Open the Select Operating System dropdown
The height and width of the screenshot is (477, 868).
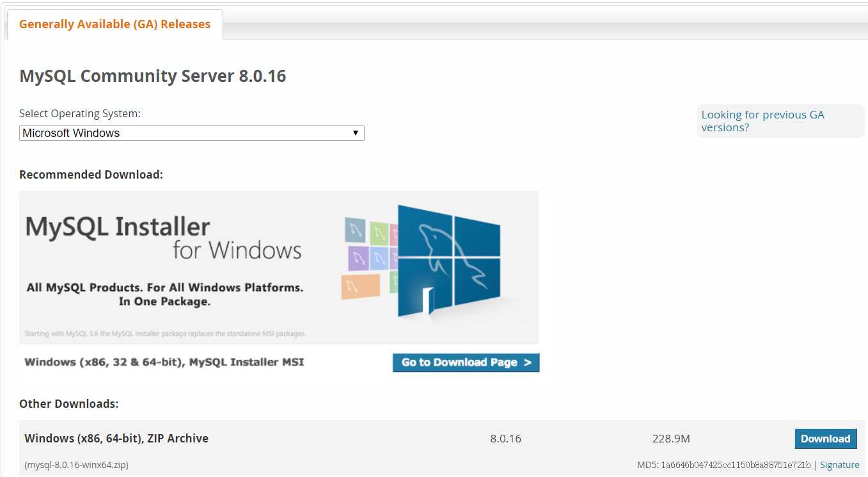point(192,133)
